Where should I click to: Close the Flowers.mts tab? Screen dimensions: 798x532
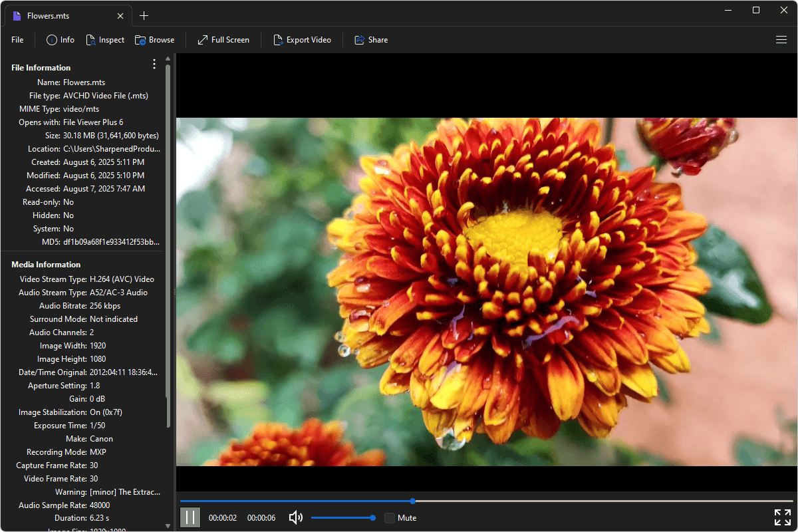pos(120,16)
